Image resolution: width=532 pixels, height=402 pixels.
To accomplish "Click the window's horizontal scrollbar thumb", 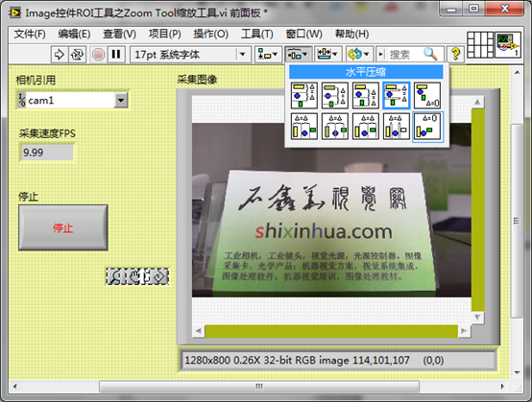I will coord(259,387).
